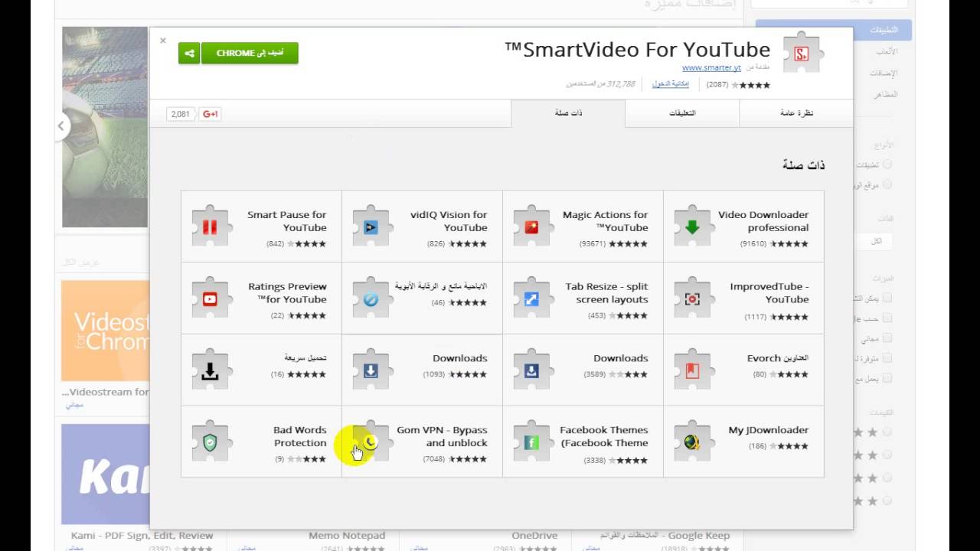This screenshot has width=980, height=551.
Task: Click the (2087) rating count
Action: [x=717, y=84]
